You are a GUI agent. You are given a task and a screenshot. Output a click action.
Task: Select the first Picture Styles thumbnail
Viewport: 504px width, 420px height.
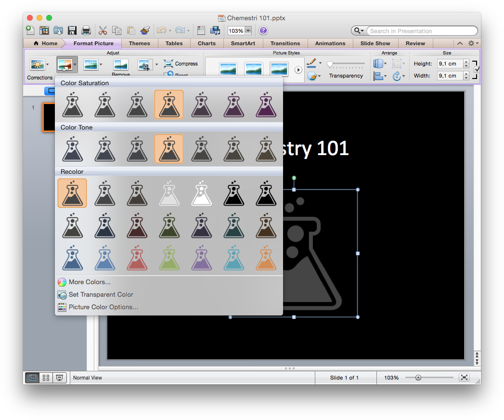pyautogui.click(x=228, y=69)
